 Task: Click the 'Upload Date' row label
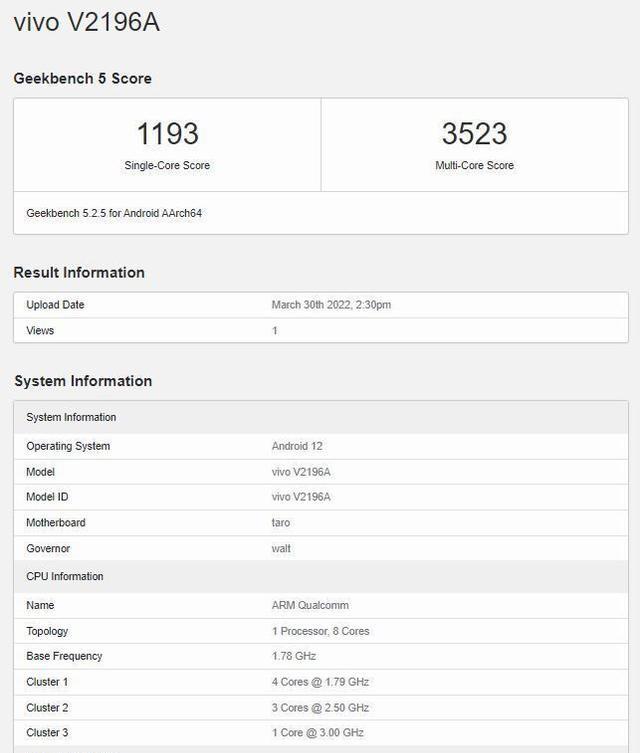[x=55, y=305]
